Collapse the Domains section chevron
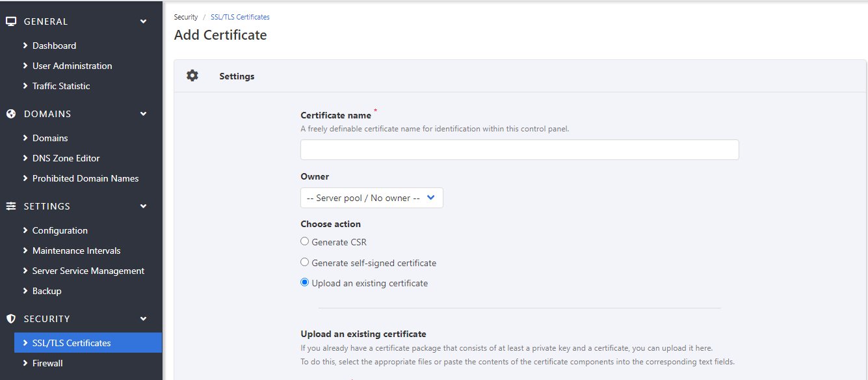868x380 pixels. [144, 114]
